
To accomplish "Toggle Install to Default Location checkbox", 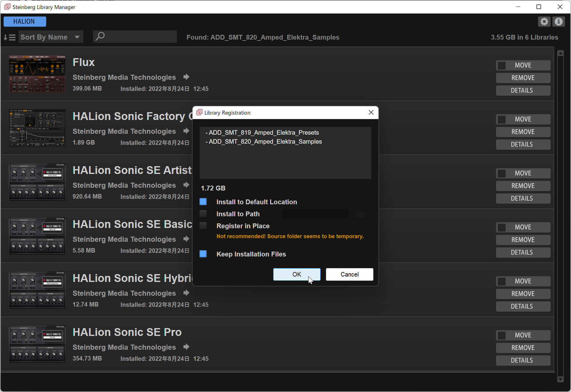I will click(x=203, y=202).
